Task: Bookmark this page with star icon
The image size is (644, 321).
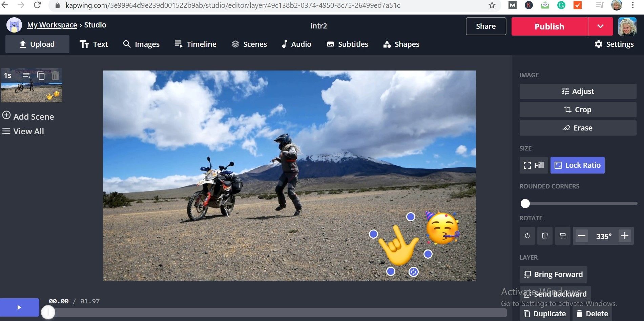Action: 492,5
